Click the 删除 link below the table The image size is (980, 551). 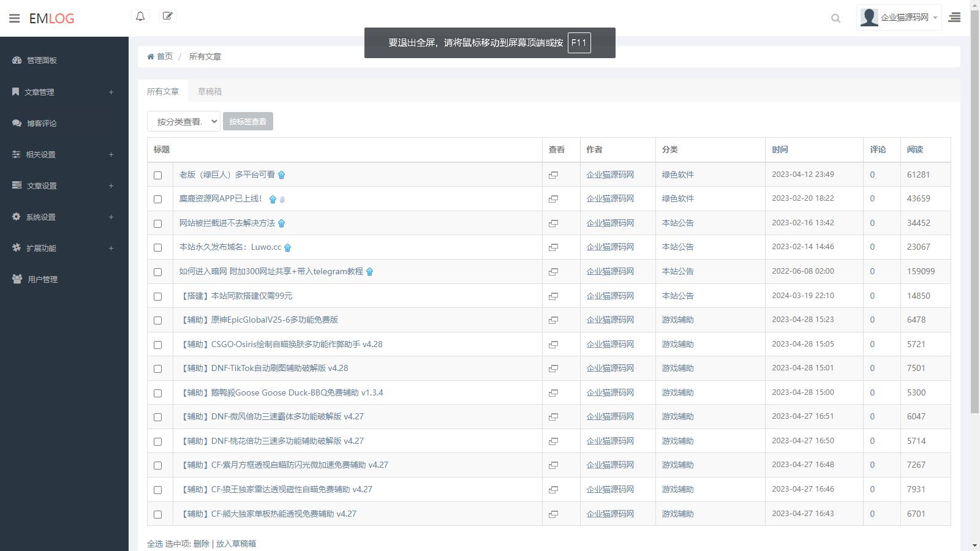201,544
